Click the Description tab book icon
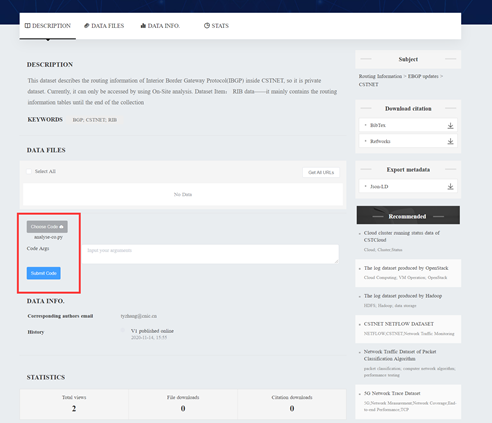This screenshot has height=423, width=492. click(28, 26)
